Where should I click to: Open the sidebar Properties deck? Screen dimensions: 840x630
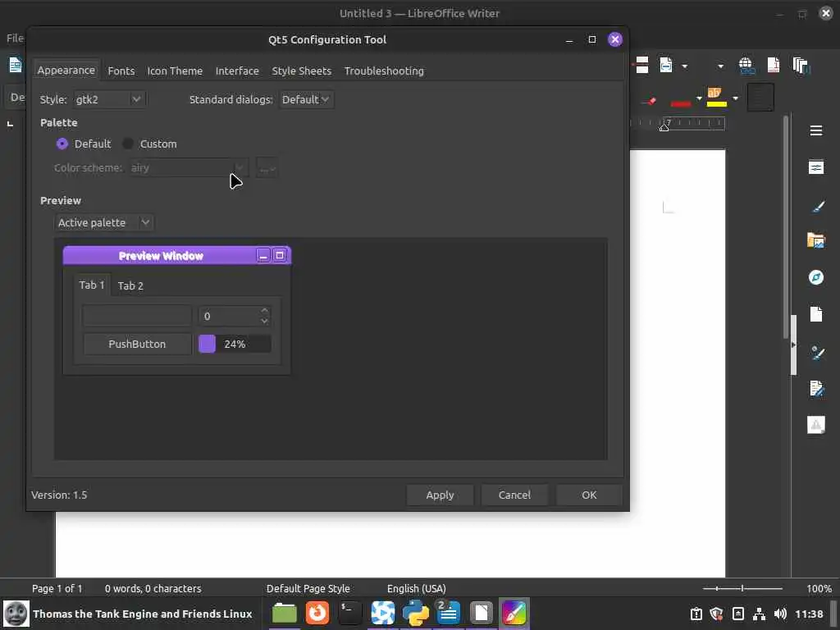pos(816,167)
